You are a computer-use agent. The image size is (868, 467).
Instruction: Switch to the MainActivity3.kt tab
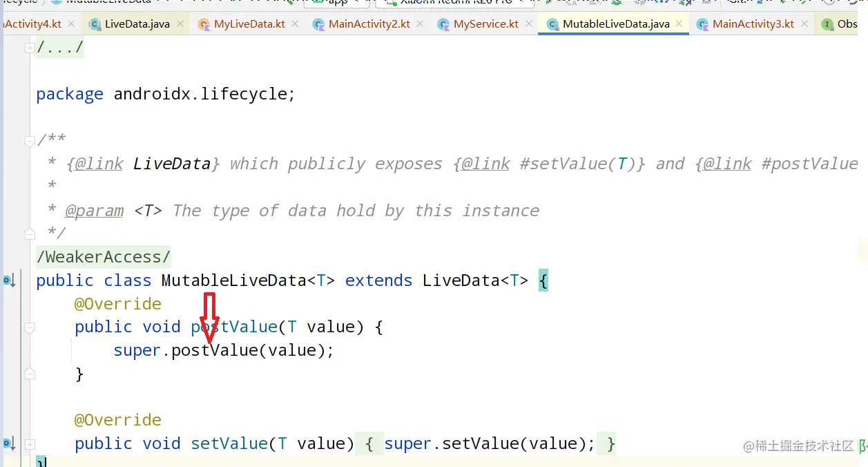753,24
